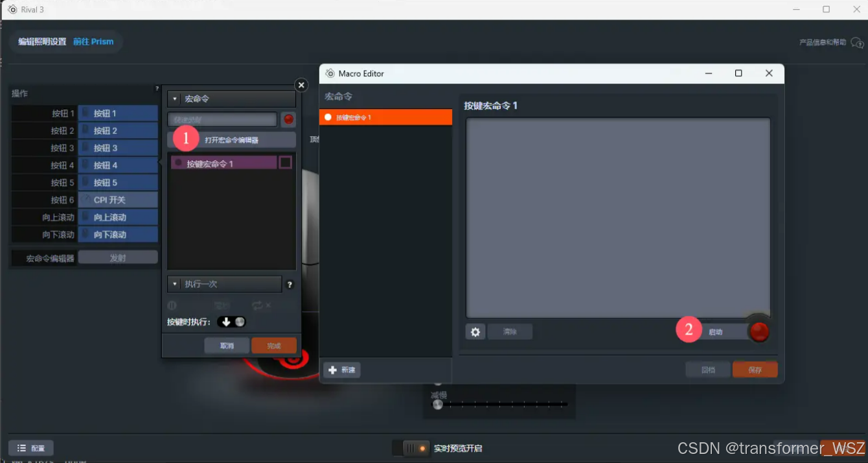Click the pause icon below 执行一次

pos(172,305)
